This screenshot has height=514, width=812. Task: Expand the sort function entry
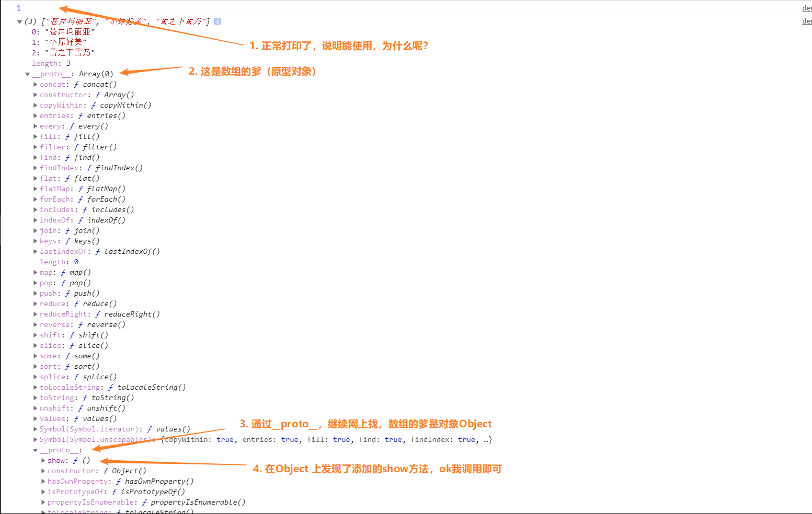tap(35, 366)
